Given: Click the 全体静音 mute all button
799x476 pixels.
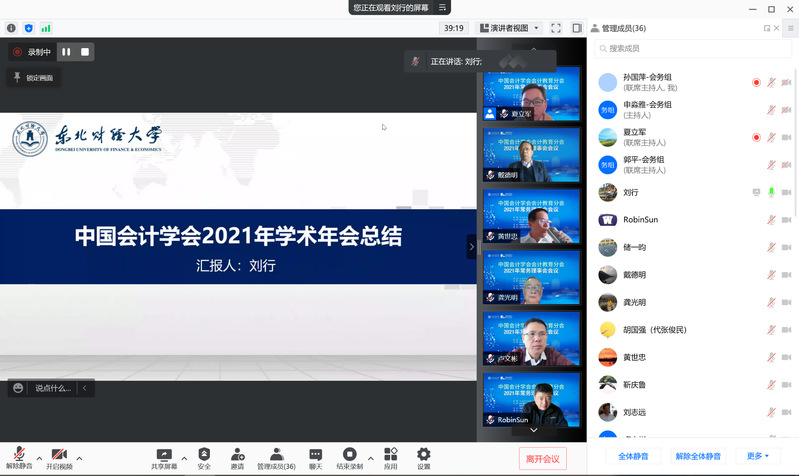Looking at the screenshot, I should (x=633, y=456).
